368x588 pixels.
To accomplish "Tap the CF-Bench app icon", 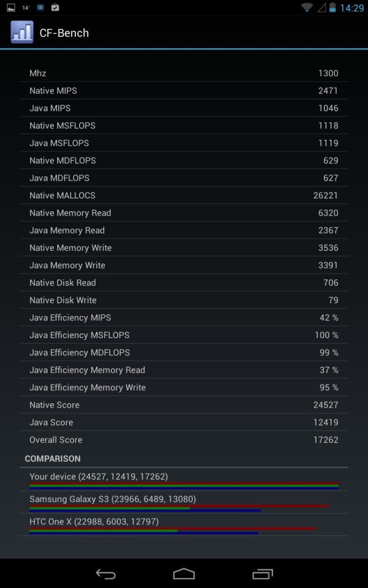I will click(x=22, y=32).
